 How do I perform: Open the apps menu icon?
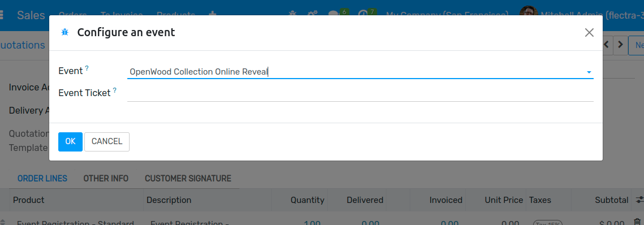point(1,15)
